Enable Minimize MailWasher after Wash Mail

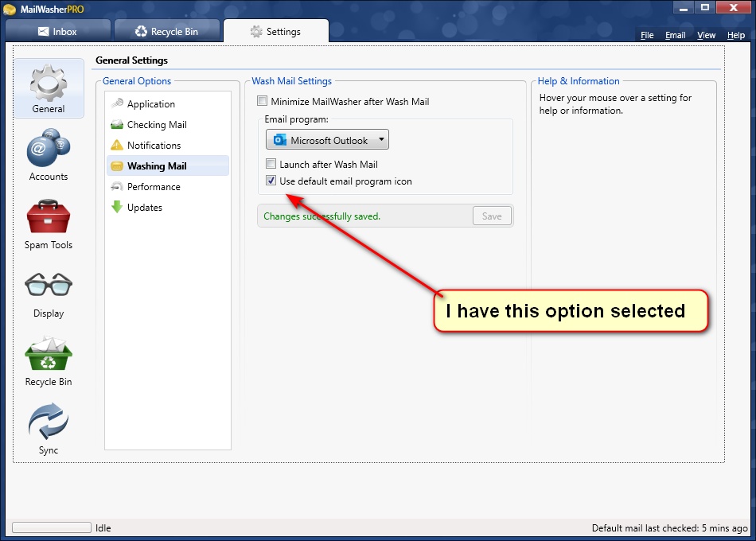click(263, 101)
